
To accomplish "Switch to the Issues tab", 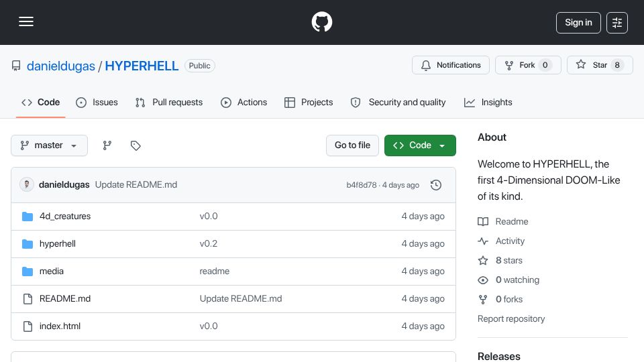I will coord(97,102).
